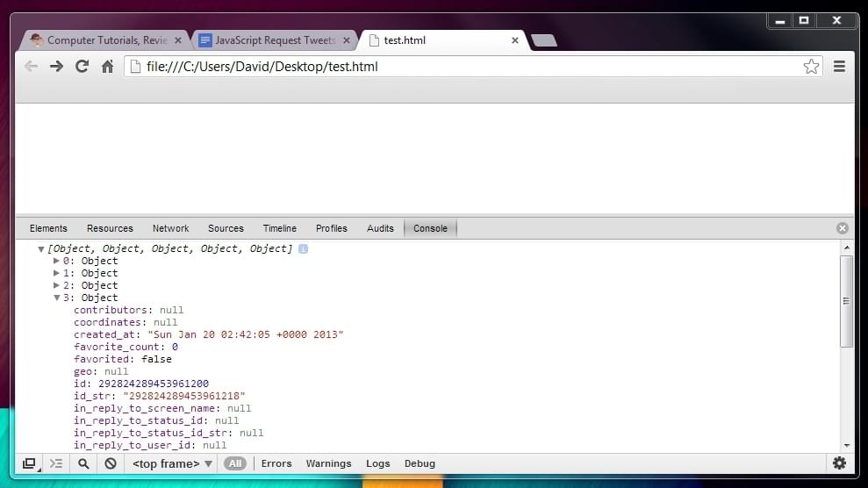This screenshot has height=488, width=868.
Task: Clear the console log
Action: (111, 463)
